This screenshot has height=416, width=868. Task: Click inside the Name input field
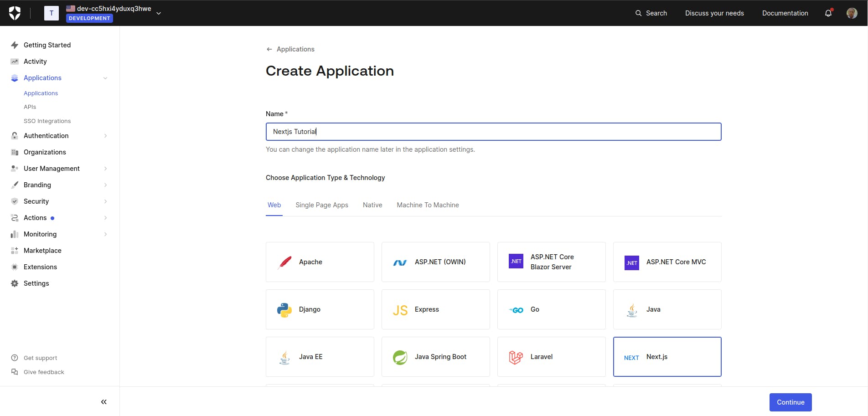493,132
